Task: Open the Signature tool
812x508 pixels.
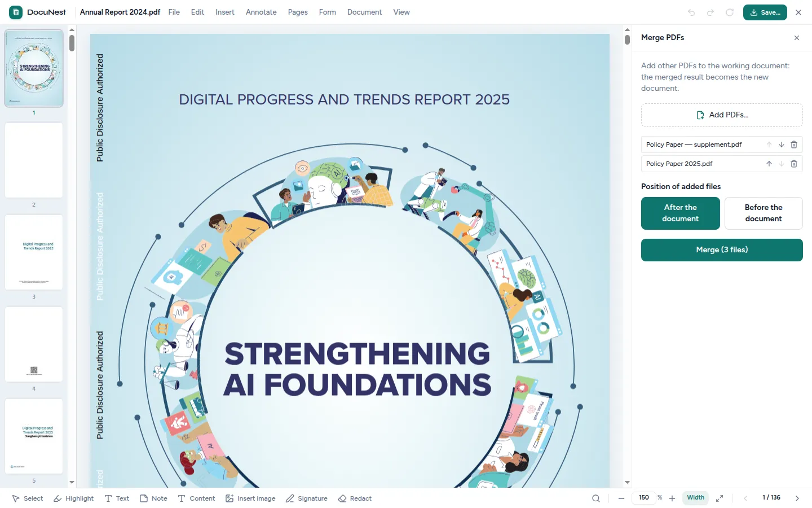Action: point(306,498)
